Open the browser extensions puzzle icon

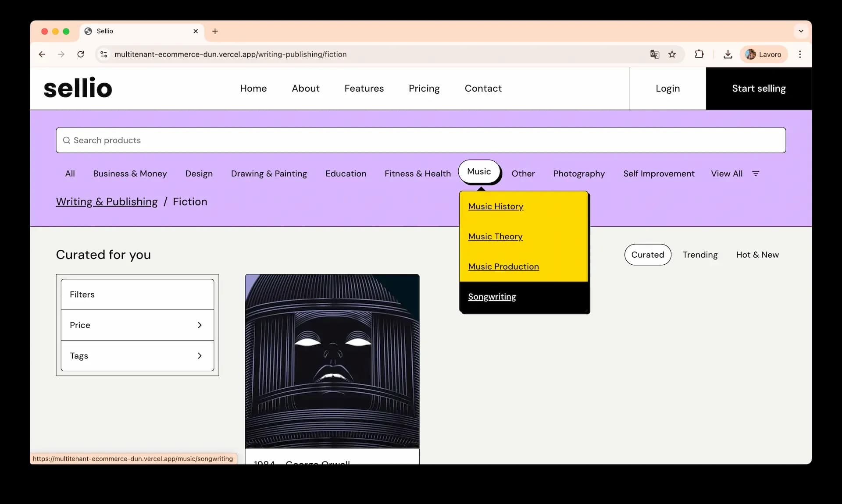click(699, 54)
